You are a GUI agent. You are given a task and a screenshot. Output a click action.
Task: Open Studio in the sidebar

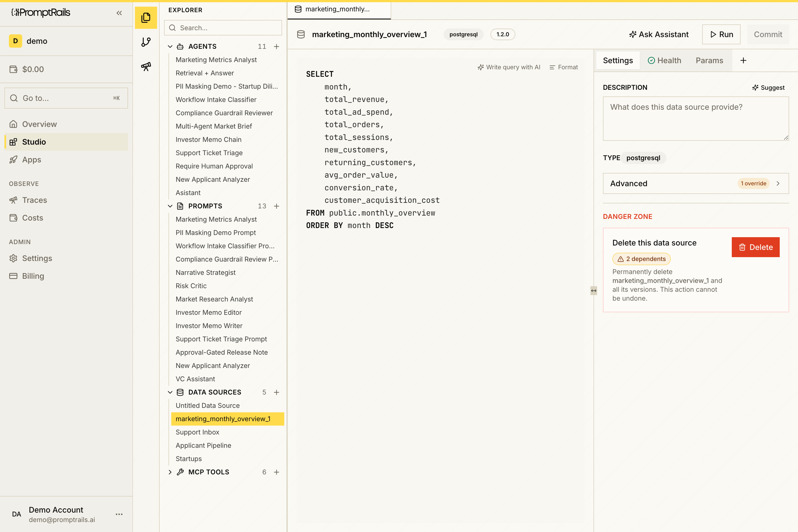(66, 142)
